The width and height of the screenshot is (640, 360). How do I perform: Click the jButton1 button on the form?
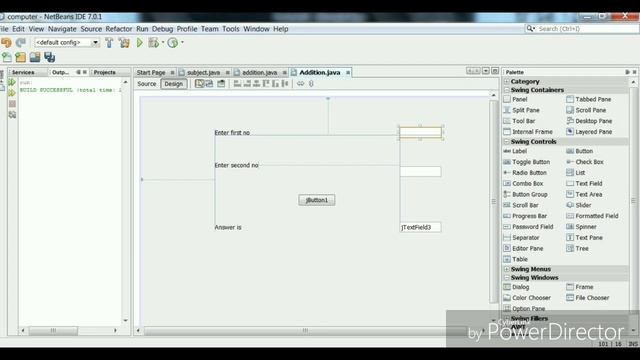[x=317, y=200]
